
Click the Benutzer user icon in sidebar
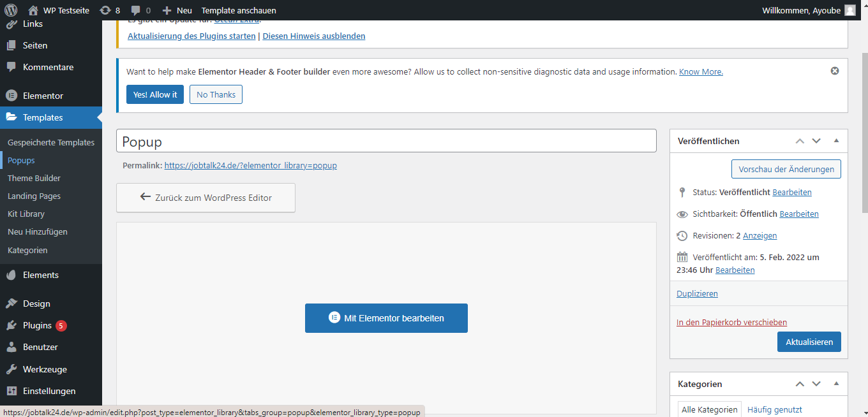pos(11,347)
